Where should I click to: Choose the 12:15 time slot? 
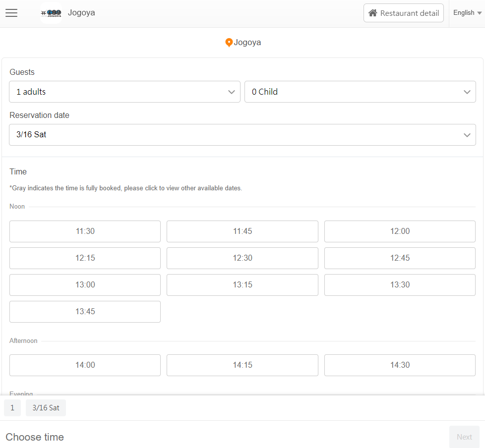pyautogui.click(x=85, y=258)
